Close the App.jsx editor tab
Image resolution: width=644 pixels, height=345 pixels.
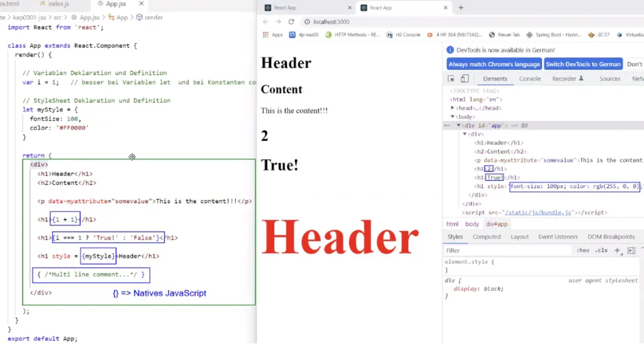click(x=142, y=4)
